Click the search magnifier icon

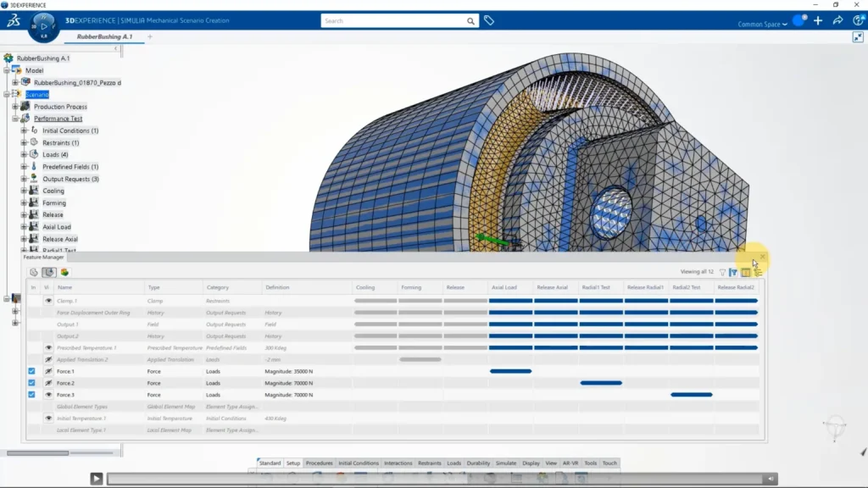[x=470, y=21]
